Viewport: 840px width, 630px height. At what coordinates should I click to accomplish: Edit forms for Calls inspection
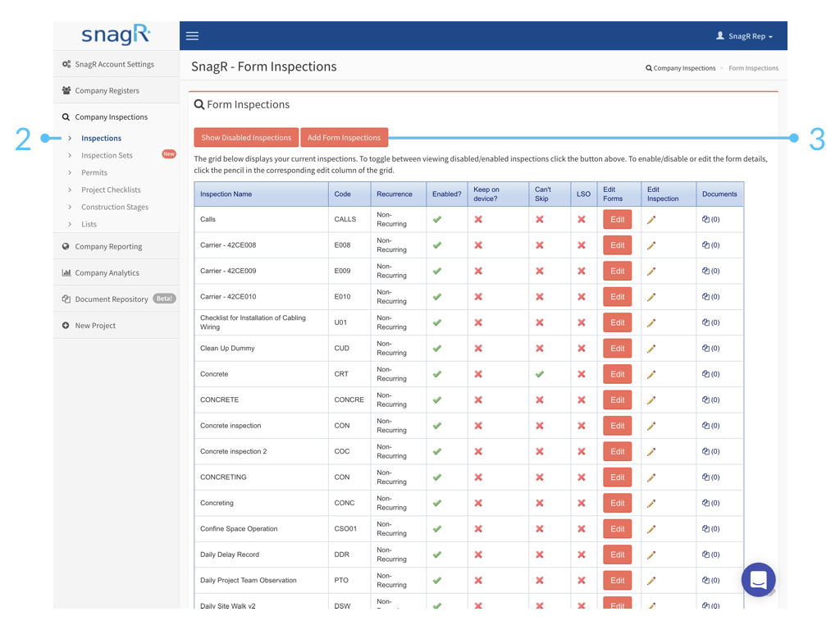coord(617,219)
